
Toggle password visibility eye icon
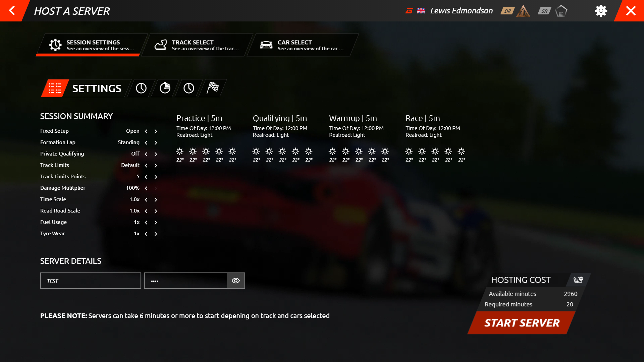pyautogui.click(x=236, y=280)
